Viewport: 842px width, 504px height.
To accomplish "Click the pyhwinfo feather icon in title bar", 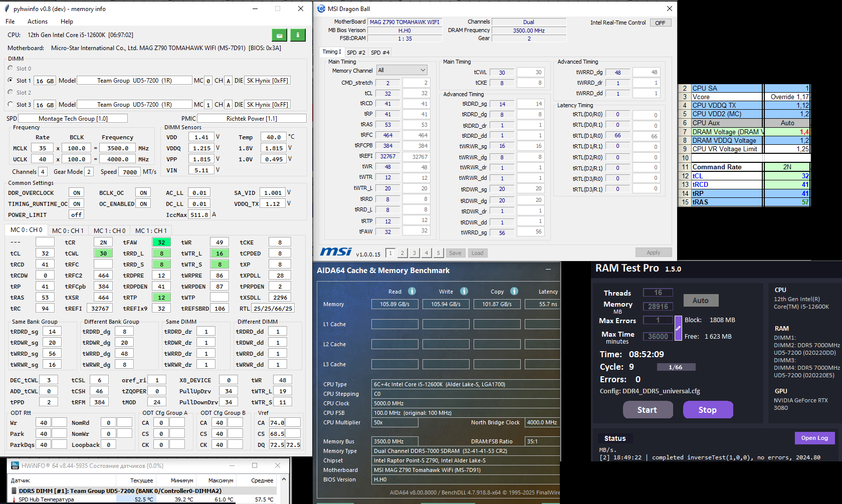I will click(x=7, y=9).
